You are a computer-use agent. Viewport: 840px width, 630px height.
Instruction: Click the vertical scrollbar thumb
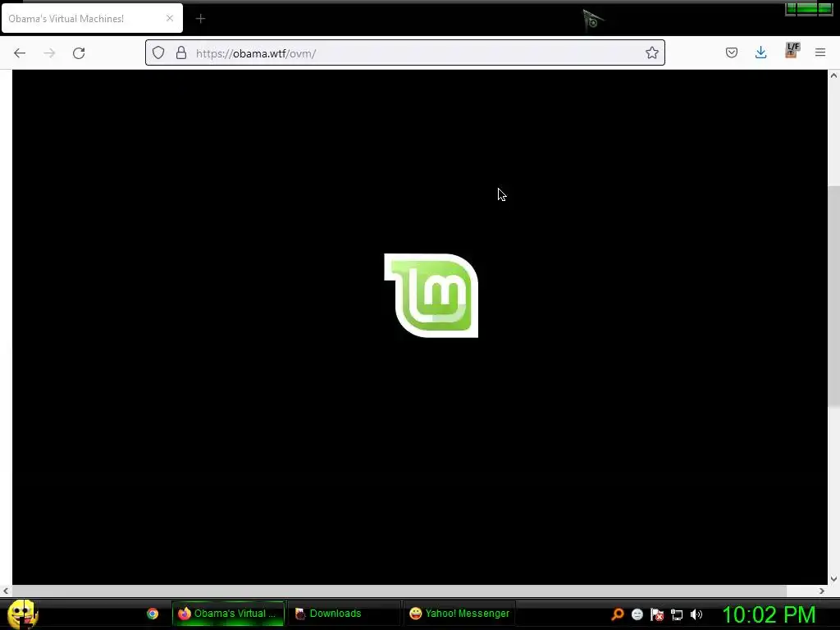(x=833, y=296)
